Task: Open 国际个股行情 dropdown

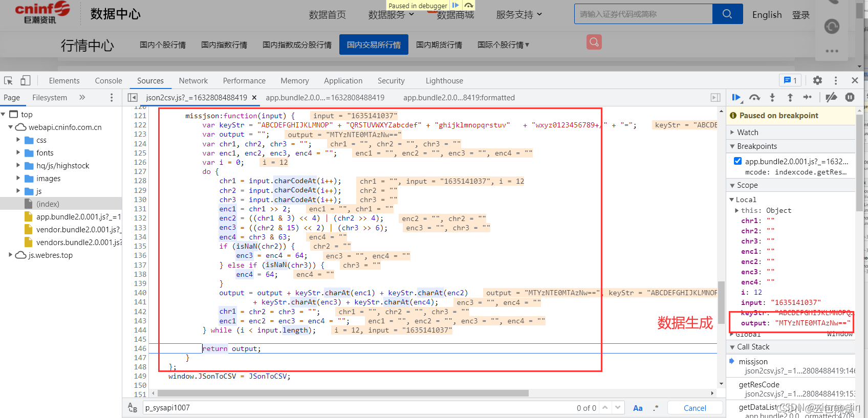Action: coord(503,45)
